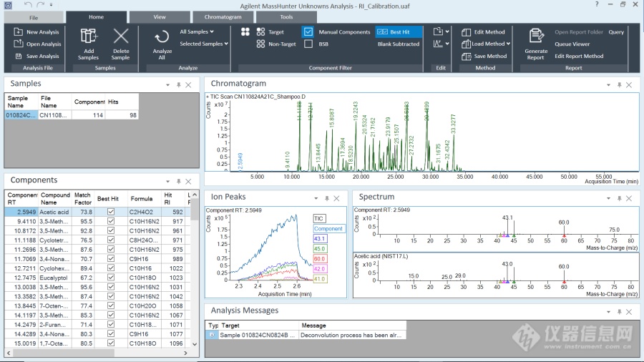
Task: Open the All Samples dropdown
Action: (197, 31)
